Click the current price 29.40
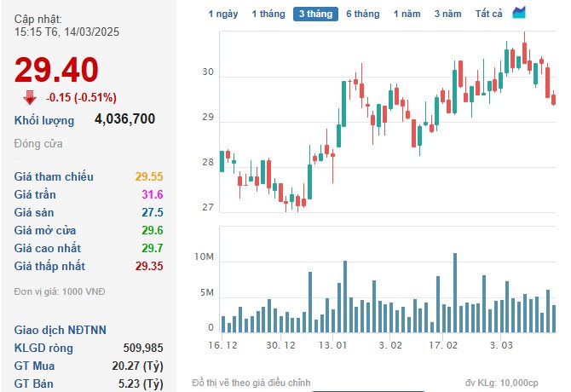The width and height of the screenshot is (571, 392). [56, 70]
